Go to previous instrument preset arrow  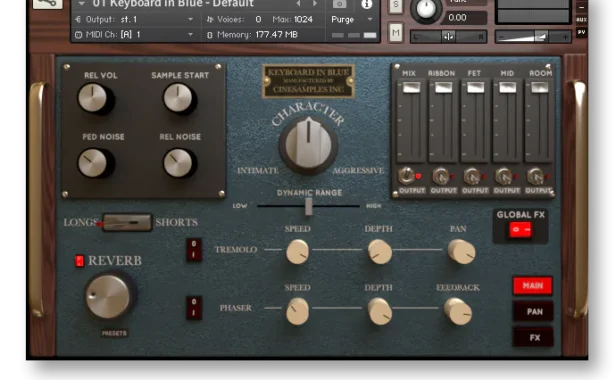click(x=299, y=4)
